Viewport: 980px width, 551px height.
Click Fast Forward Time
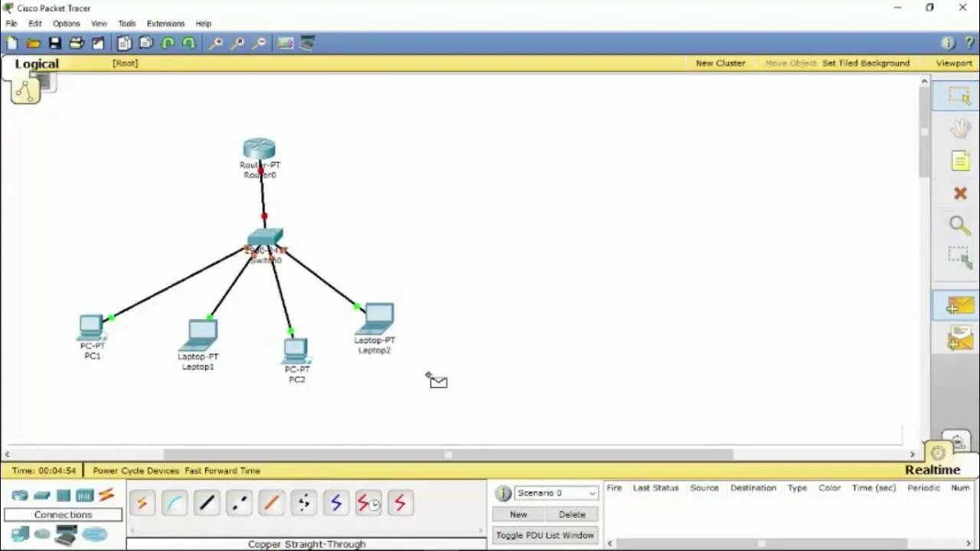click(x=222, y=471)
